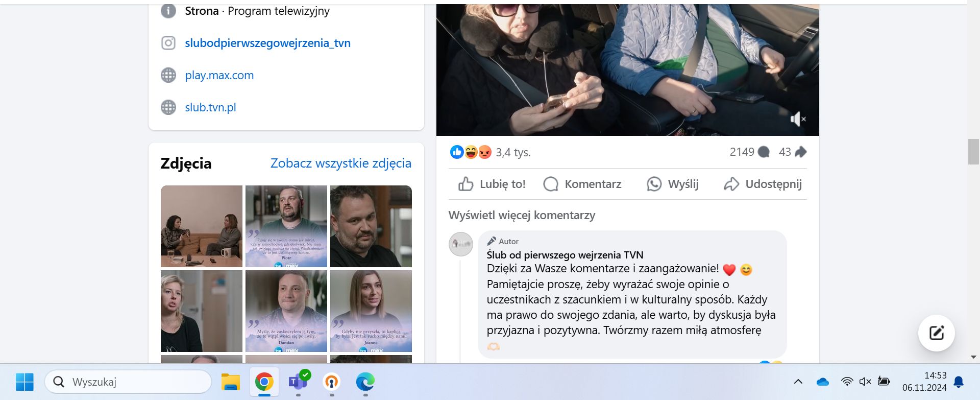980x400 pixels.
Task: Open the Piotr quote photo thumbnail
Action: pyautogui.click(x=286, y=226)
